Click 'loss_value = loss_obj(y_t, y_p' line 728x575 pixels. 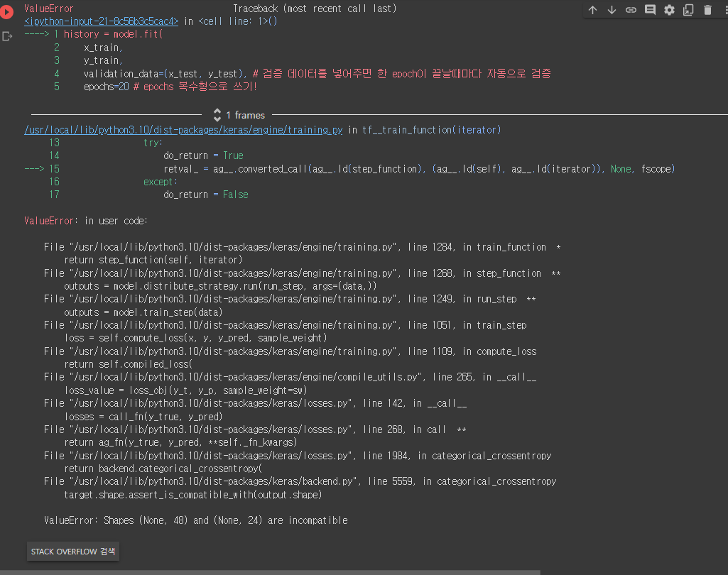pyautogui.click(x=185, y=390)
